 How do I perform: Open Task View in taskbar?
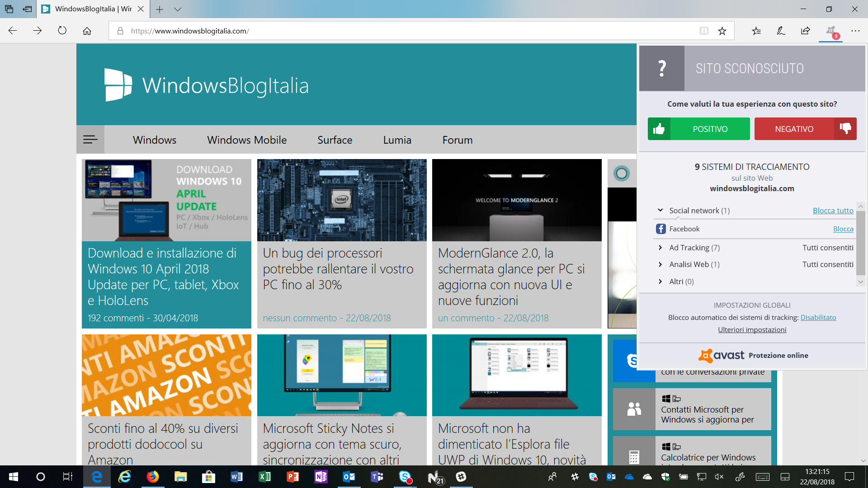tap(68, 477)
